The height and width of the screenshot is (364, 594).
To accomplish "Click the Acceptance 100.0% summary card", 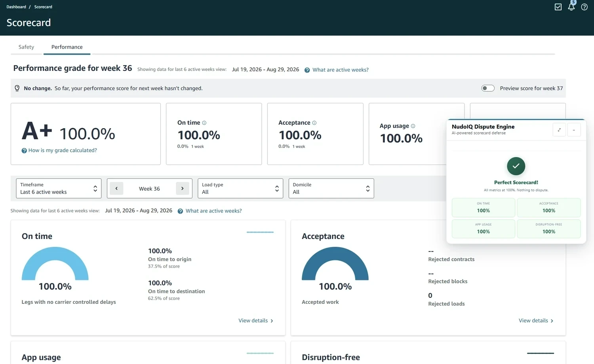I will 315,134.
